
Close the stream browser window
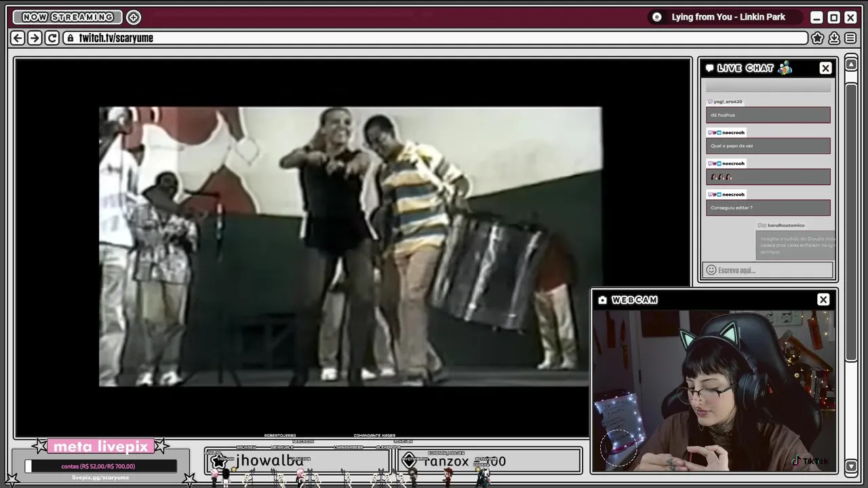850,17
